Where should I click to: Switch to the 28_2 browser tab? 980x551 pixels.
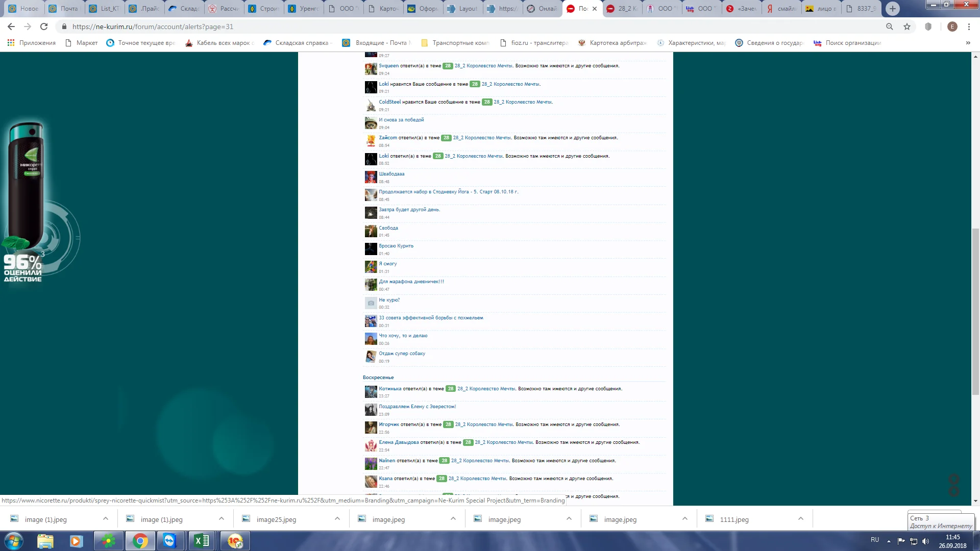pyautogui.click(x=623, y=9)
